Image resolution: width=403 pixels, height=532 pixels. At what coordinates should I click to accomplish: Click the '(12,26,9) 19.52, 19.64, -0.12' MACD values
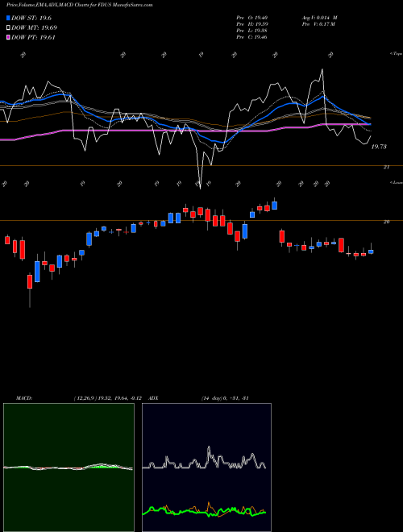107,398
